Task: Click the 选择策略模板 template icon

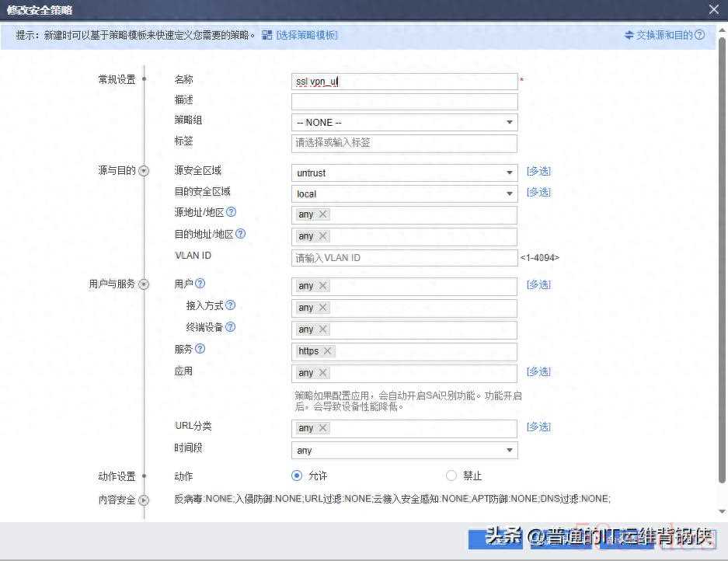Action: coord(267,35)
